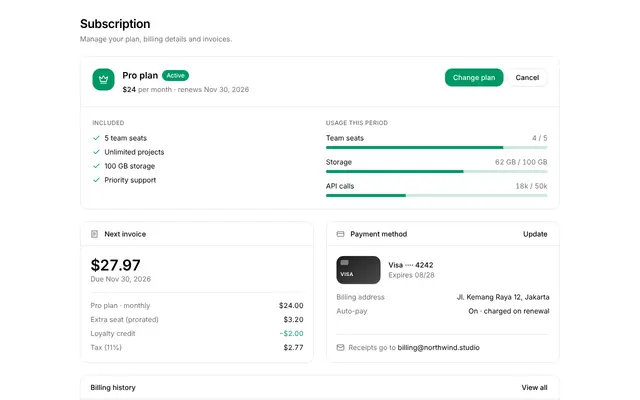Viewport: 640px width, 400px height.
Task: Click the Included section heading
Action: click(x=108, y=123)
